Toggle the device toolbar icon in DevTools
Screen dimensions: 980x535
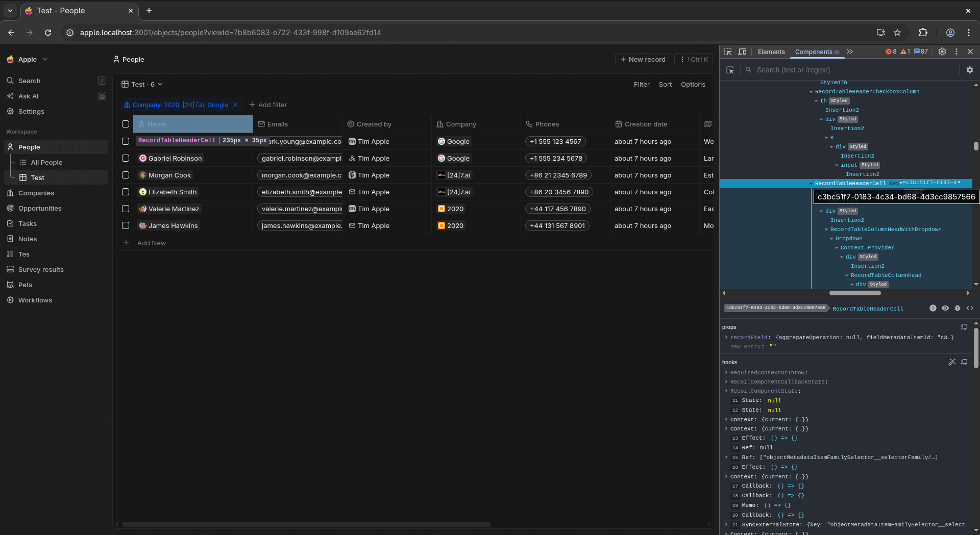[742, 52]
